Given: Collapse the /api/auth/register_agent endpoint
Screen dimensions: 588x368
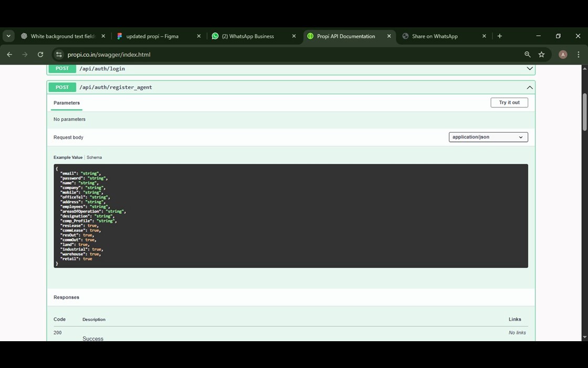Looking at the screenshot, I should pos(529,87).
